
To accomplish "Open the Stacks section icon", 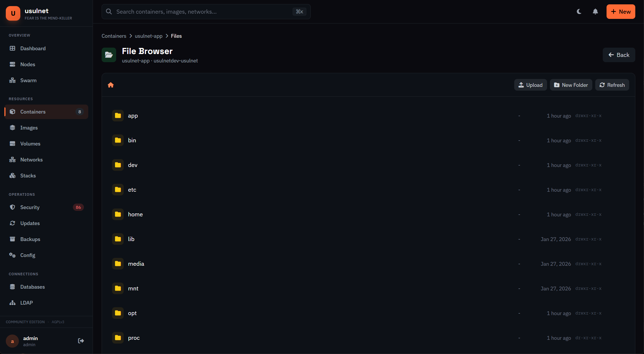I will click(12, 175).
